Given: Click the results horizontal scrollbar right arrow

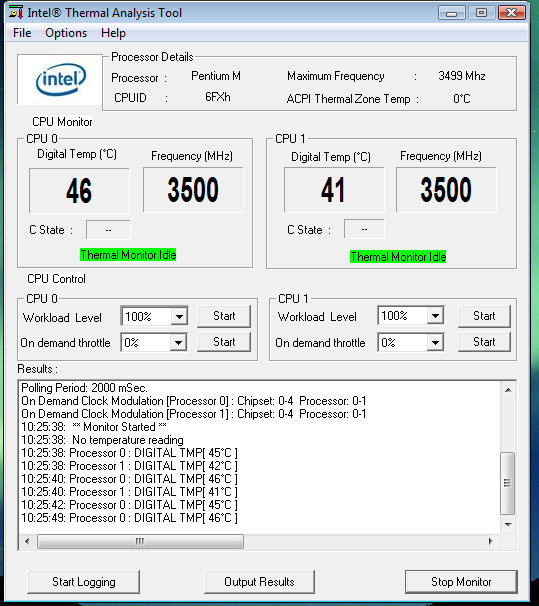Looking at the screenshot, I should [490, 541].
